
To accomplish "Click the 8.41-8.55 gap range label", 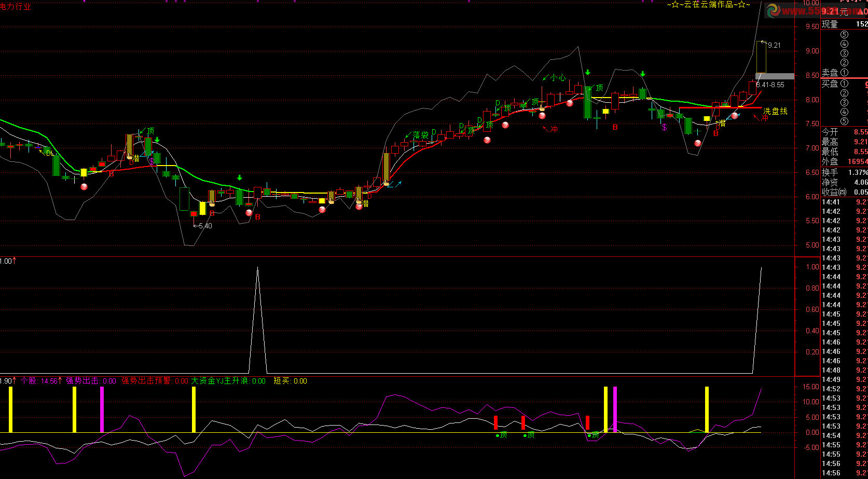I will [x=770, y=85].
